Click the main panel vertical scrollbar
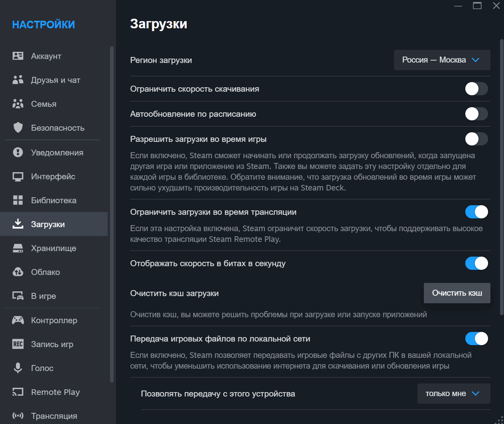This screenshot has width=504, height=424. click(x=502, y=177)
